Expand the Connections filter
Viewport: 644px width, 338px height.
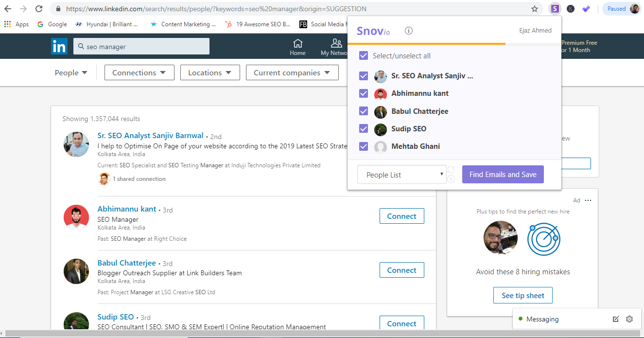(139, 72)
